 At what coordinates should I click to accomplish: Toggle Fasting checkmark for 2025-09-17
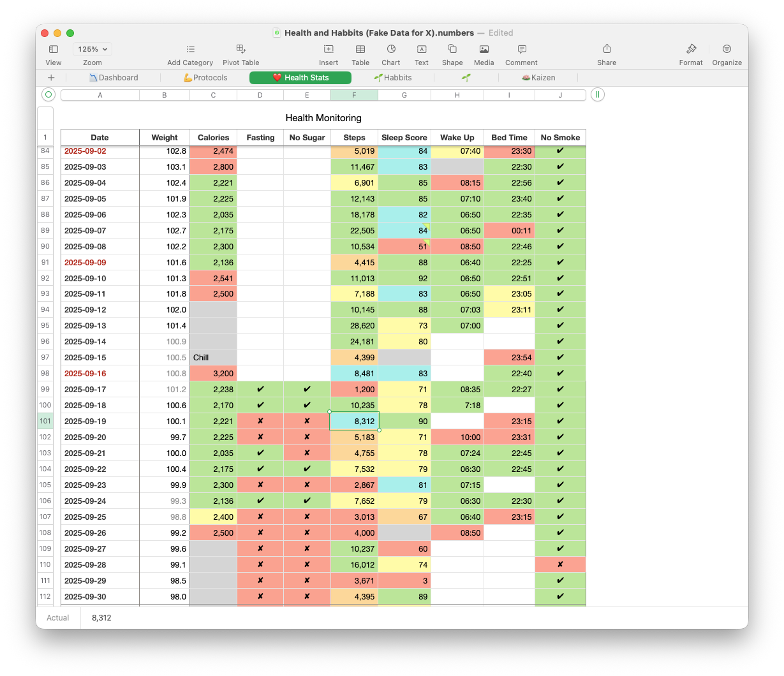[260, 389]
